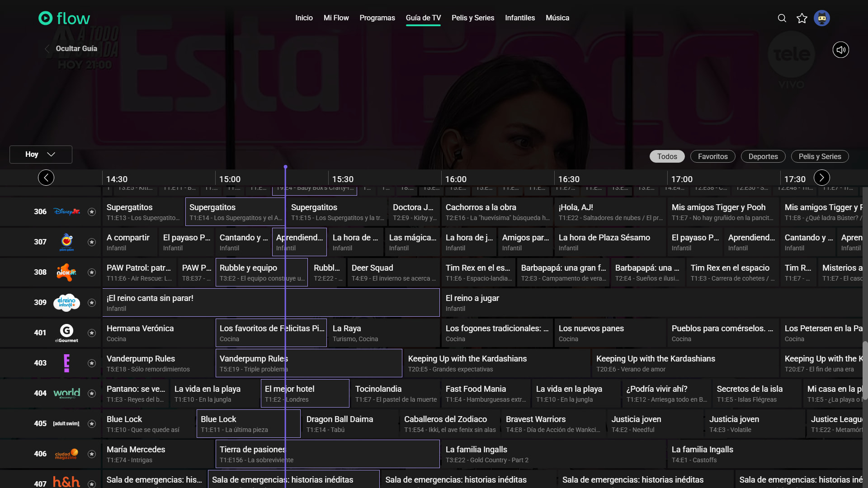This screenshot has height=488, width=868.
Task: Select Nick Jr channel logo 308
Action: point(66,272)
